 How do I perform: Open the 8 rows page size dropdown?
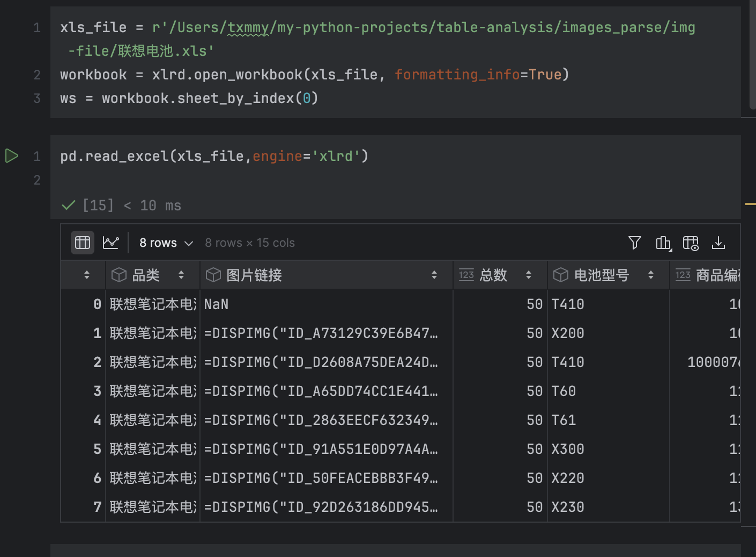point(166,243)
